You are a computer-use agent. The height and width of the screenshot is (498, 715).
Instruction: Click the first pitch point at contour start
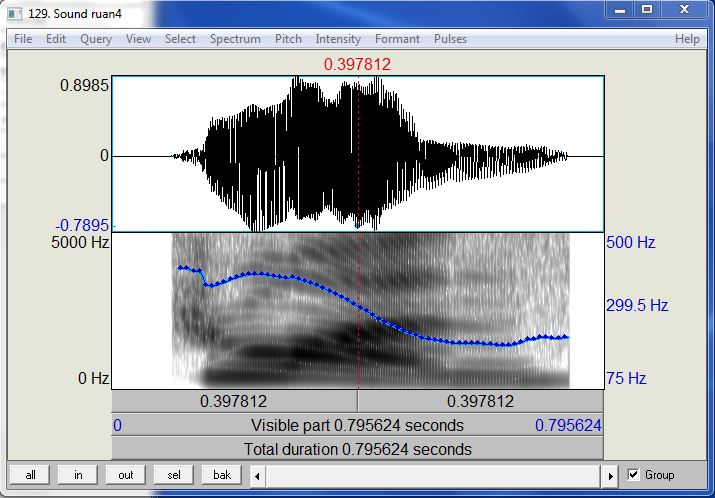click(x=180, y=268)
